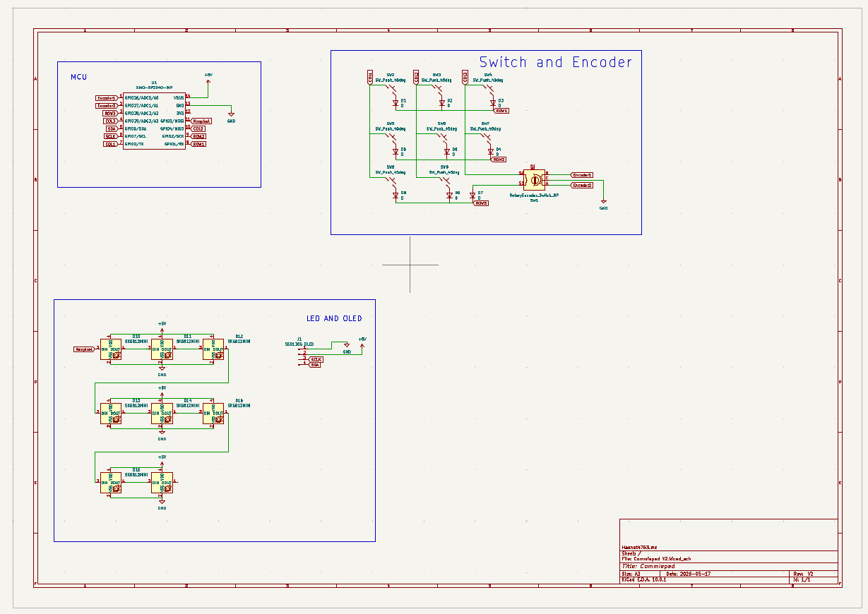Click the 'Id: 1/1' title block field

pos(801,579)
